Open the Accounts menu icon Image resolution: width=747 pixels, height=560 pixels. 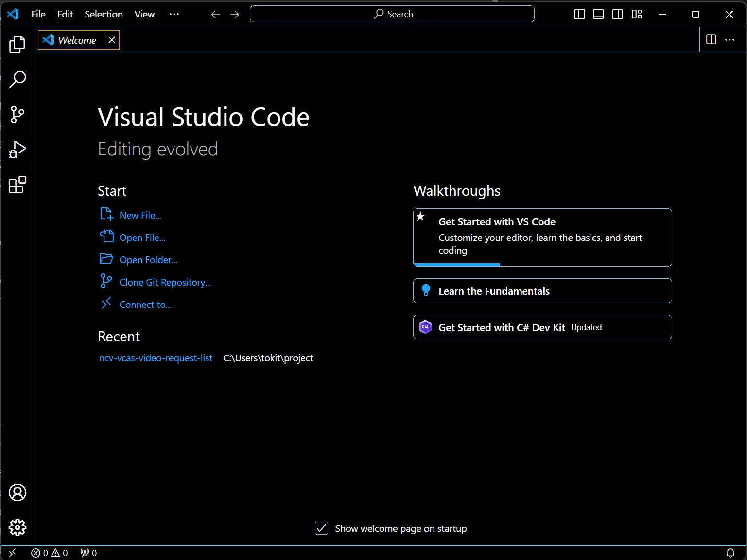tap(17, 492)
